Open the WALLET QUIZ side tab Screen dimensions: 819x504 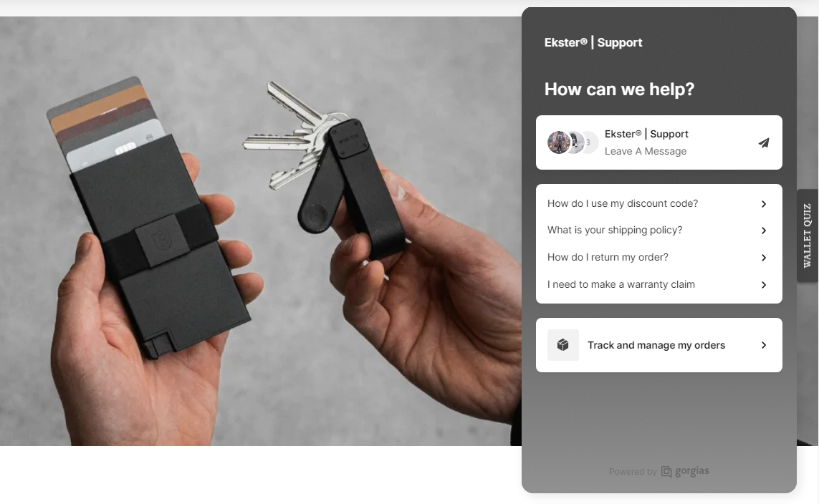(808, 236)
